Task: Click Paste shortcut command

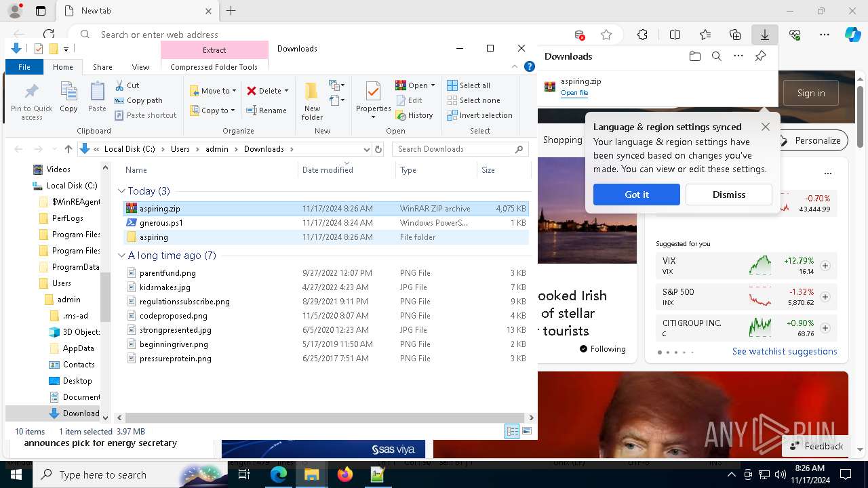Action: 145,115
